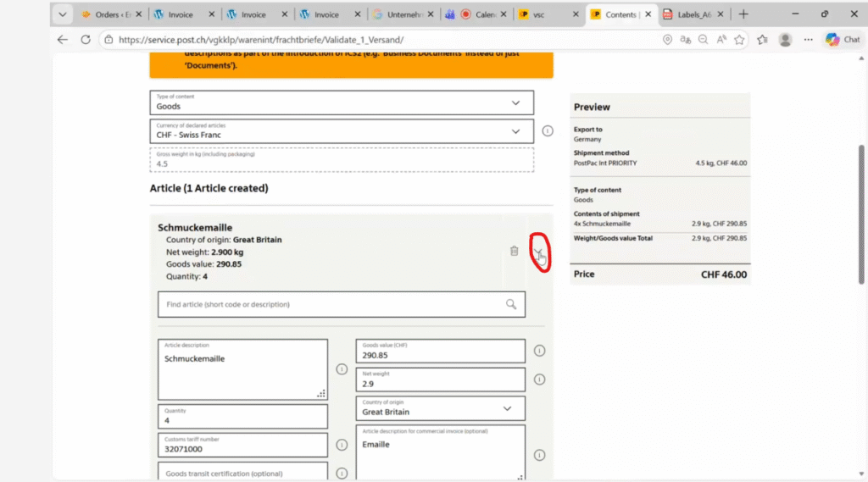Viewport: 868px width, 482px height.
Task: Open info icon next to Customs tariff number
Action: (x=342, y=445)
